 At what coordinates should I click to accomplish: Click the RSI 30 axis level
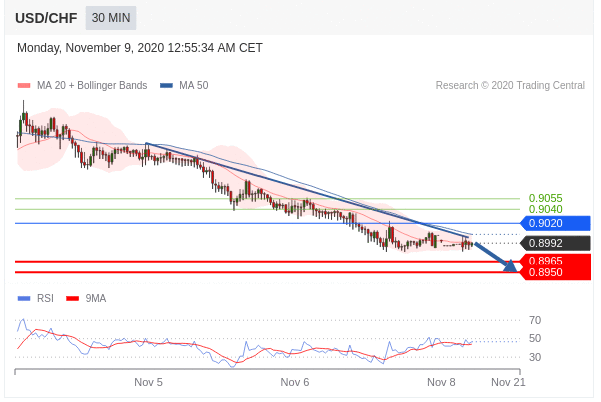[x=535, y=357]
